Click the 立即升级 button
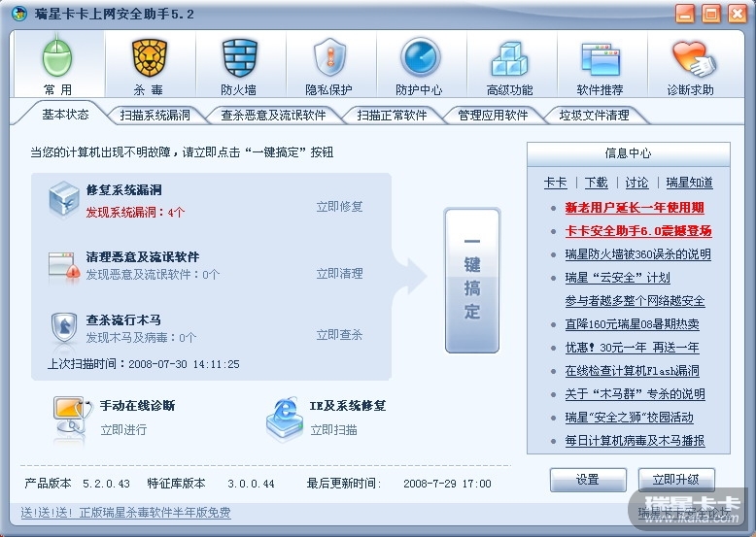Viewport: 756px width, 537px height. pos(676,480)
